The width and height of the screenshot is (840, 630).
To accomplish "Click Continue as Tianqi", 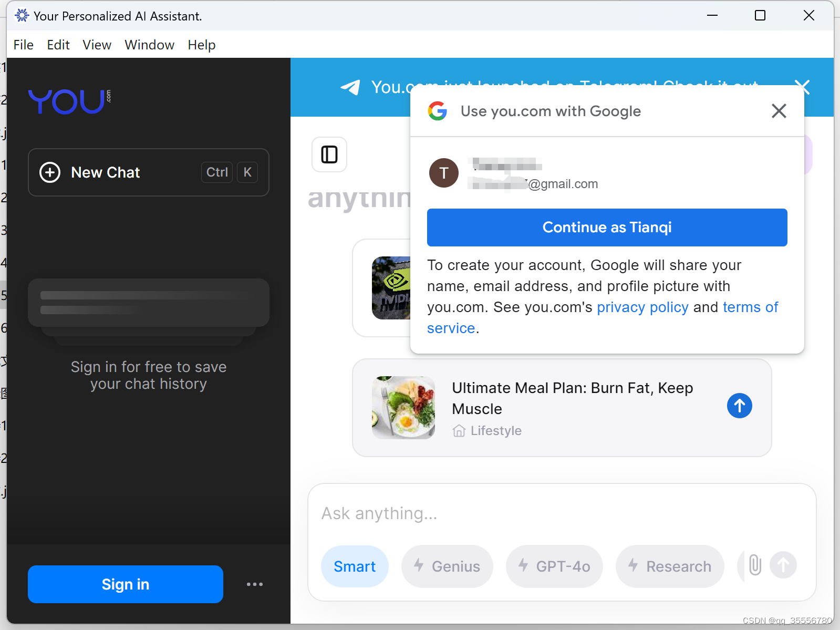I will point(607,228).
